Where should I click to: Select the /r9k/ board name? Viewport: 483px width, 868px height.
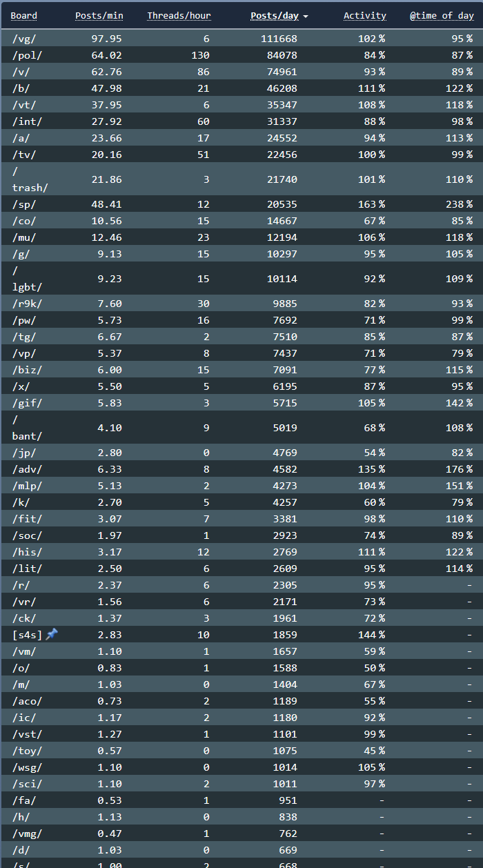click(27, 304)
